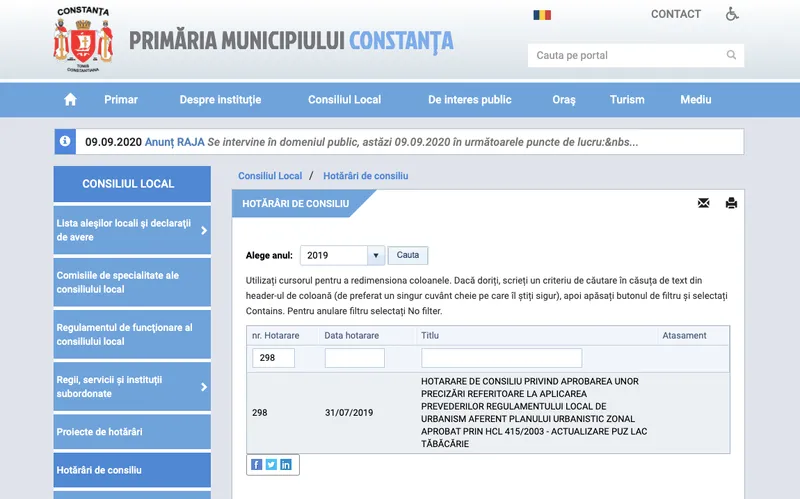Open the CONTACT link
The width and height of the screenshot is (800, 499).
click(x=676, y=14)
